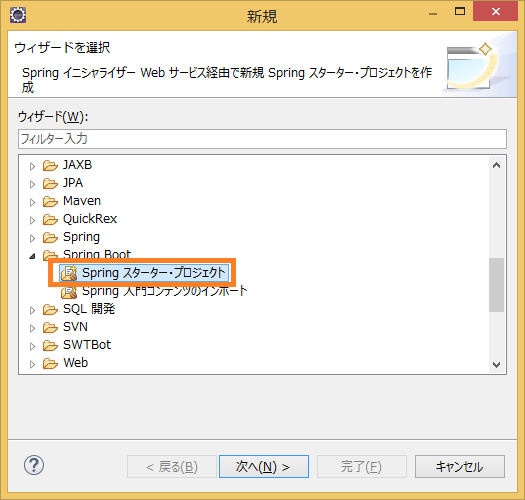Click the scroll down arrow in wizard list
Viewport: 525px width, 500px height.
(497, 364)
